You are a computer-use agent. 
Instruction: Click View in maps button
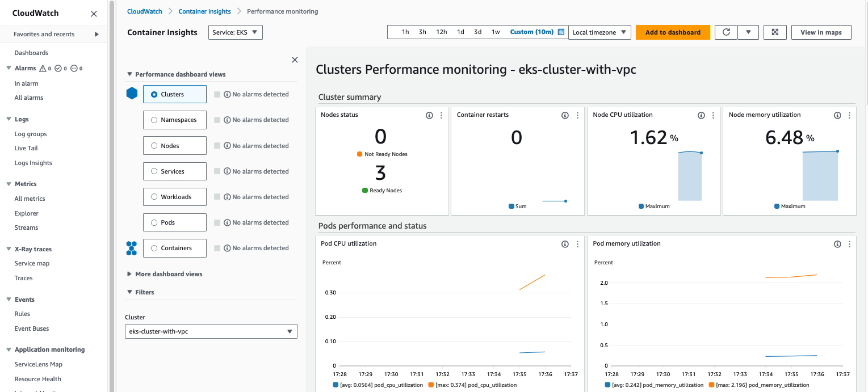click(821, 32)
